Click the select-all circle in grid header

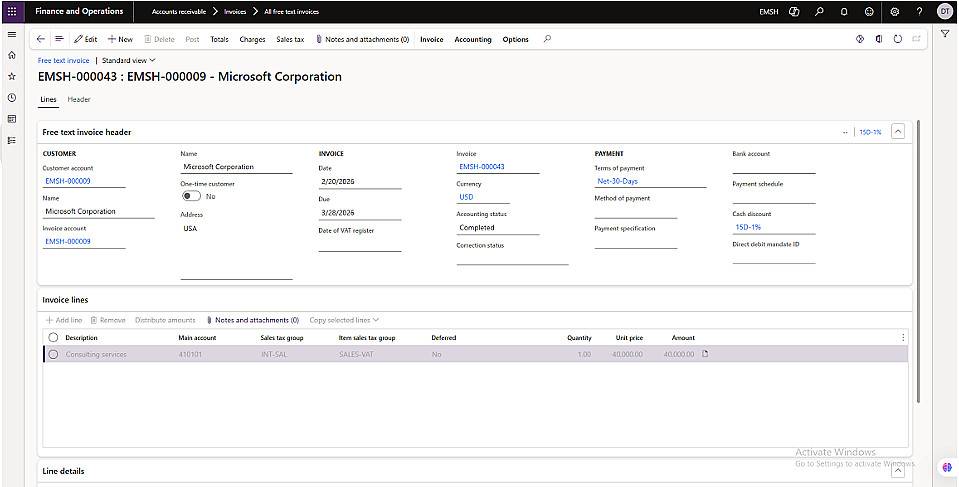pyautogui.click(x=53, y=337)
